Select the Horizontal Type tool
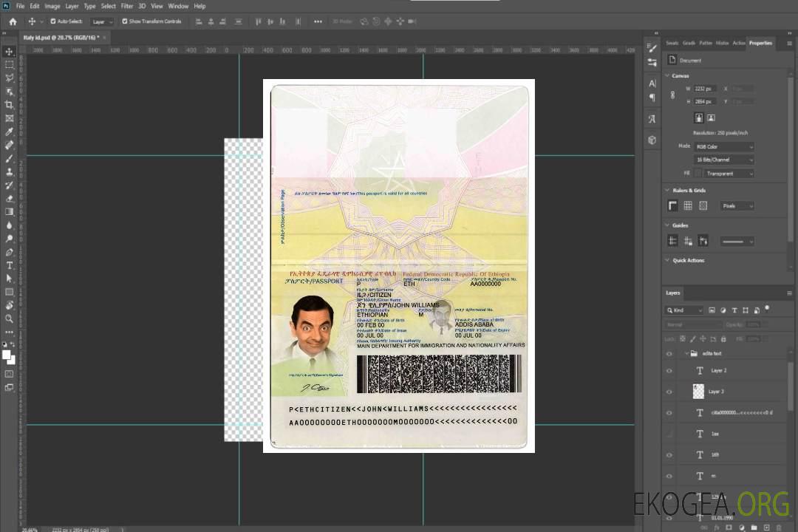Image resolution: width=798 pixels, height=532 pixels. point(9,265)
